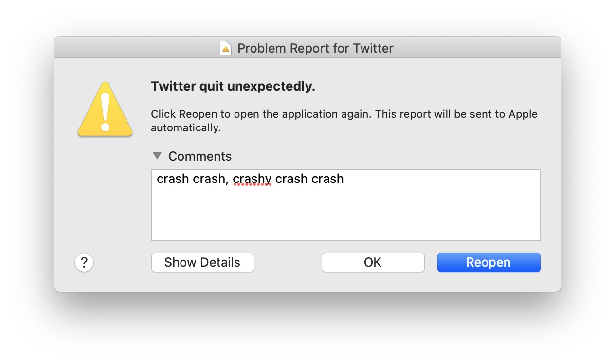Collapse the Comments disclosure triangle
This screenshot has width=615, height=364.
[157, 156]
